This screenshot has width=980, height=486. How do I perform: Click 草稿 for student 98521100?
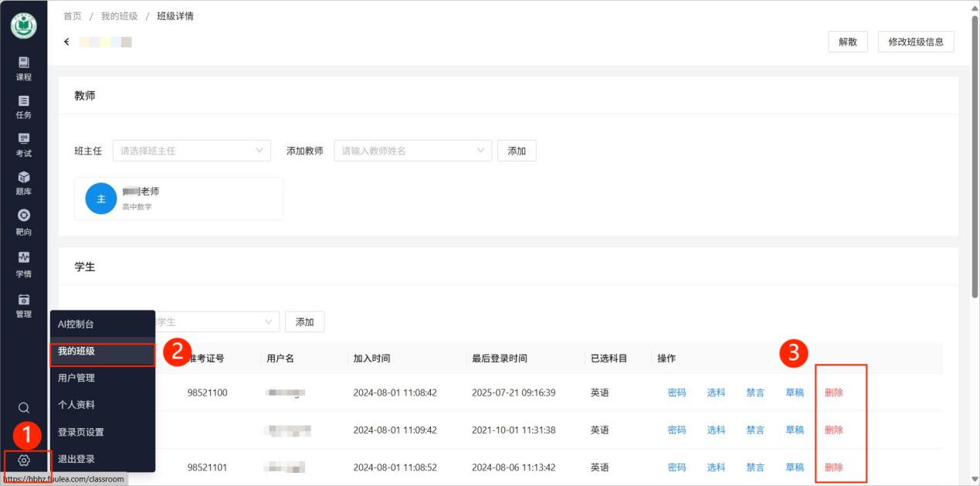(795, 393)
